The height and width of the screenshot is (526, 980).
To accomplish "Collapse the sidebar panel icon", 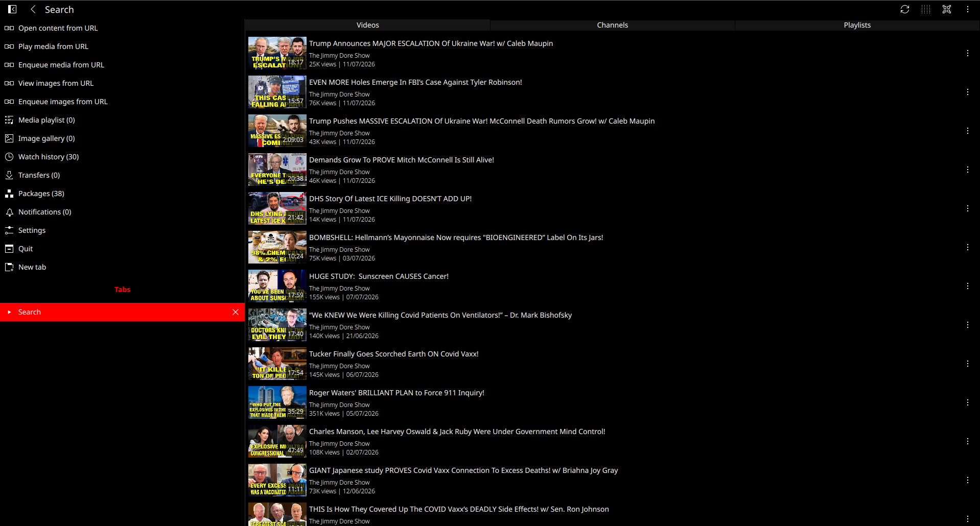I will [x=12, y=9].
